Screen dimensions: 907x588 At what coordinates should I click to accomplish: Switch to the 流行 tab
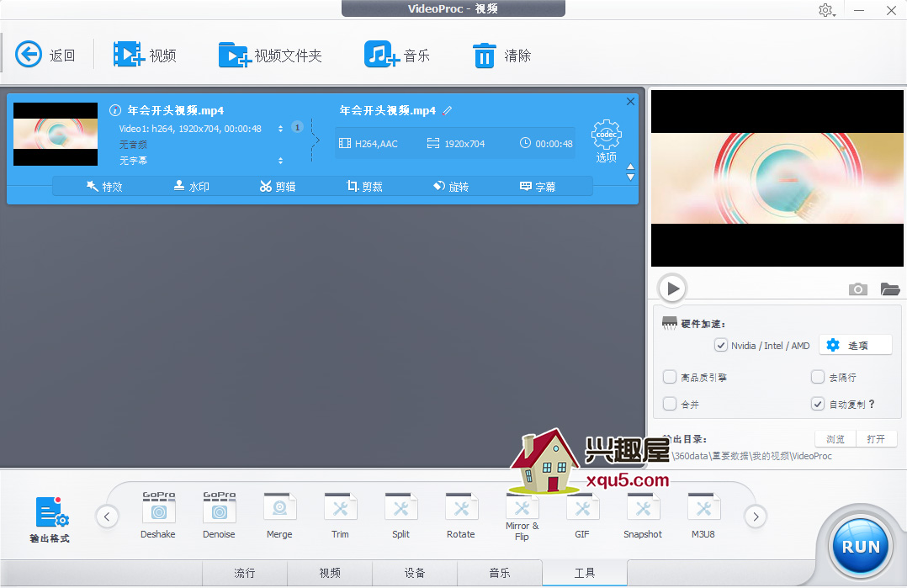(x=245, y=573)
